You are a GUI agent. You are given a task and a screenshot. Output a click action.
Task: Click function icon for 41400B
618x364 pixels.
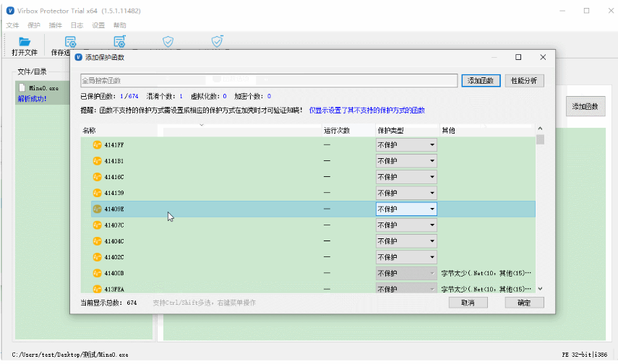click(98, 273)
